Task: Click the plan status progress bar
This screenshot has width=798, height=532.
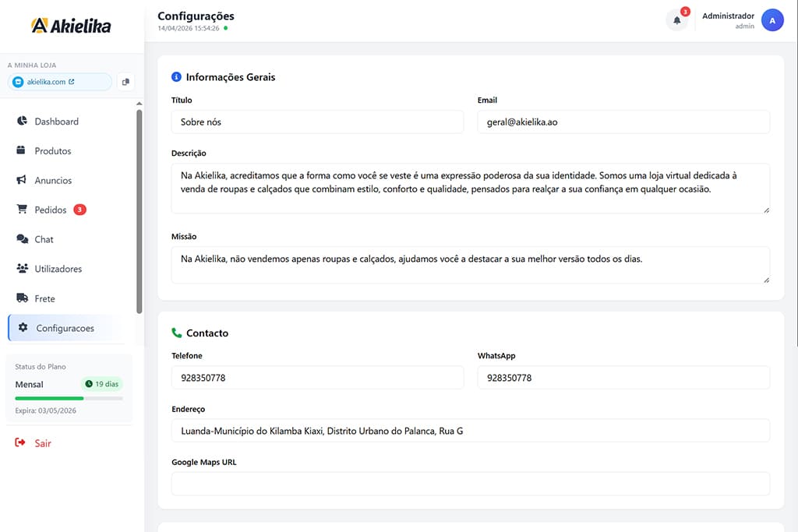Action: 69,398
